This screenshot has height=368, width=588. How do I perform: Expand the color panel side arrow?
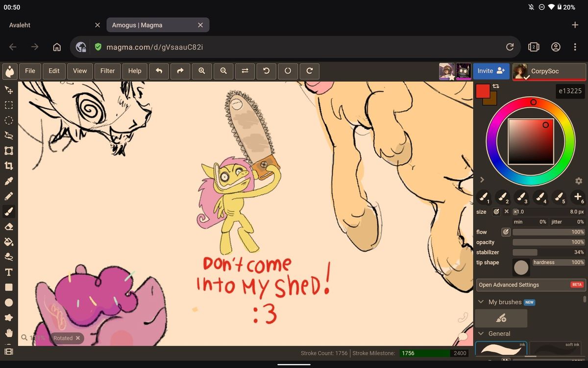[x=482, y=180]
